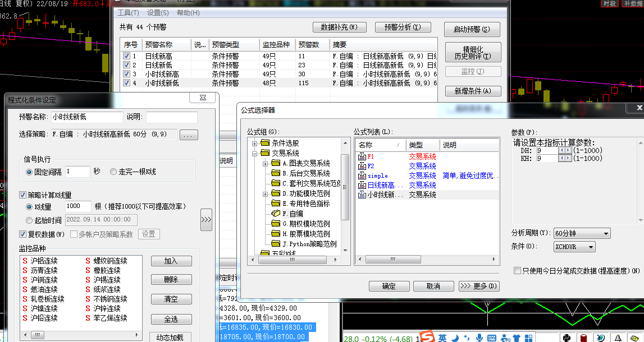
Task: Open the Sogou toolbox grid icon
Action: (x=528, y=338)
